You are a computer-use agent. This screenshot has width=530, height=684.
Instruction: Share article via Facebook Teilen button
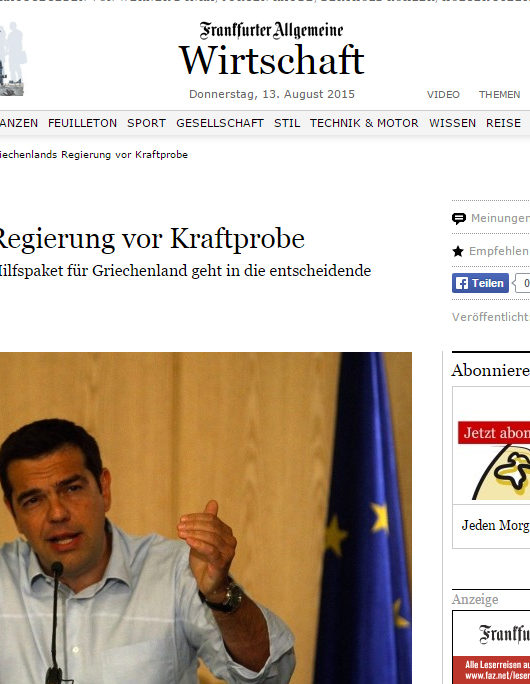480,283
